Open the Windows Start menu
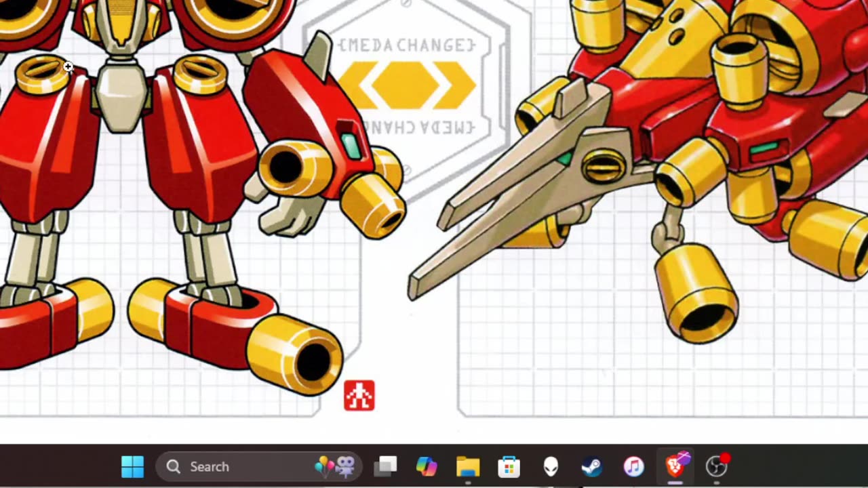Image resolution: width=868 pixels, height=488 pixels. click(x=132, y=466)
